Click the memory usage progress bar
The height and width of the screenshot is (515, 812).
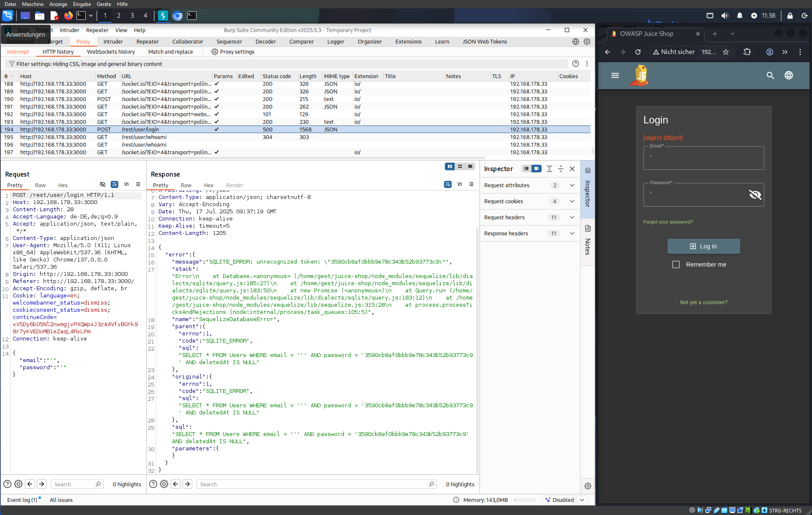[524, 500]
